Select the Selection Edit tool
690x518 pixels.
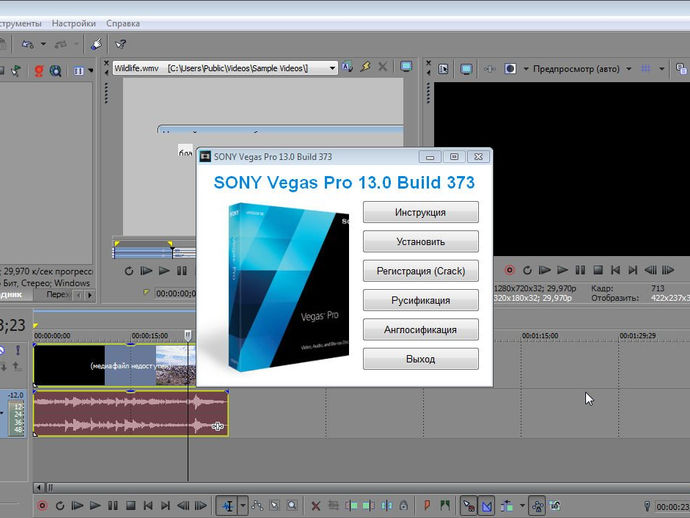pyautogui.click(x=275, y=506)
